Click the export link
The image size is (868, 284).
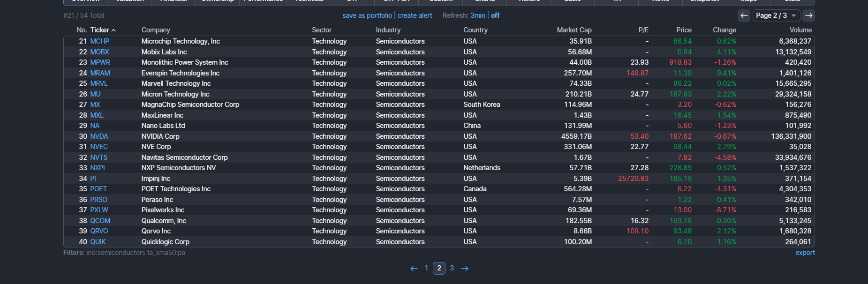805,253
